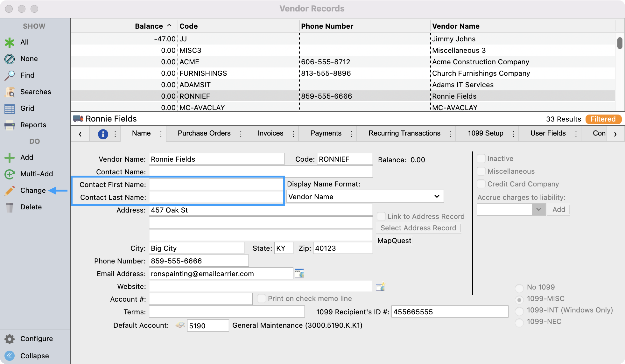Click the Contact First Name field
Screen dimensions: 625x364
216,185
